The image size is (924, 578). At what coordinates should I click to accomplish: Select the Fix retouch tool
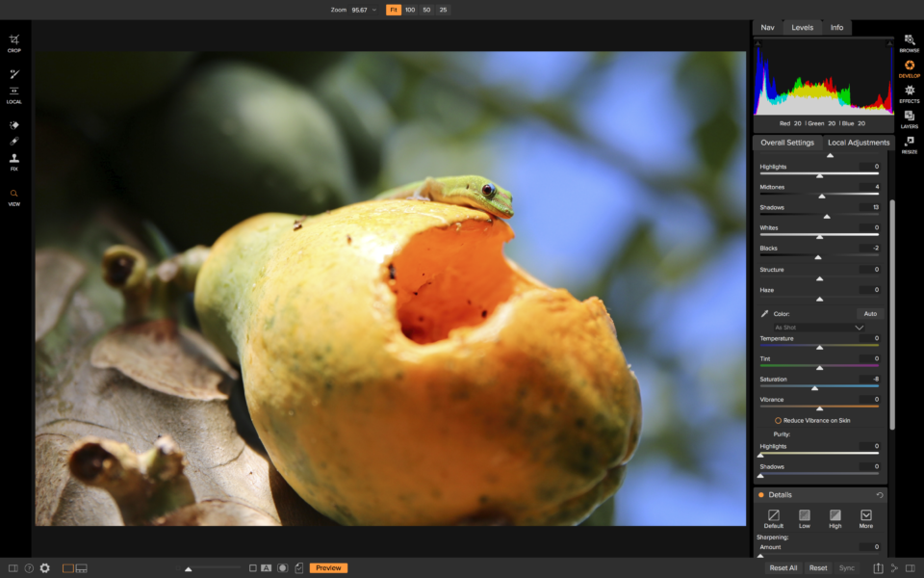click(x=14, y=162)
